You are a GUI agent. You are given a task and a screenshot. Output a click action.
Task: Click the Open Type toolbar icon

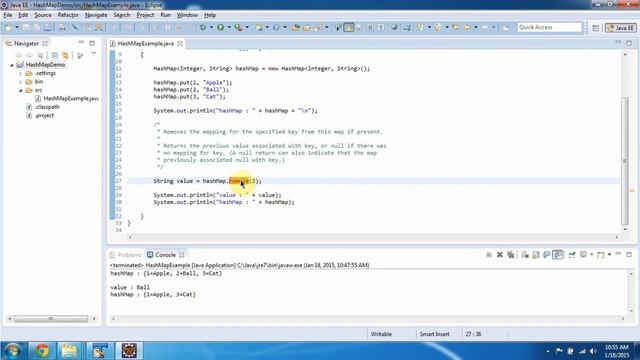296,27
